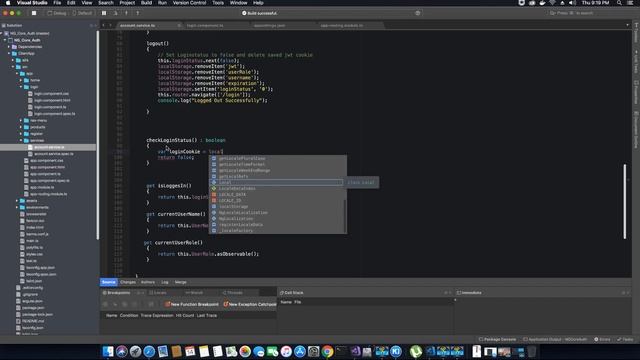Collapse the services folder

point(21,140)
